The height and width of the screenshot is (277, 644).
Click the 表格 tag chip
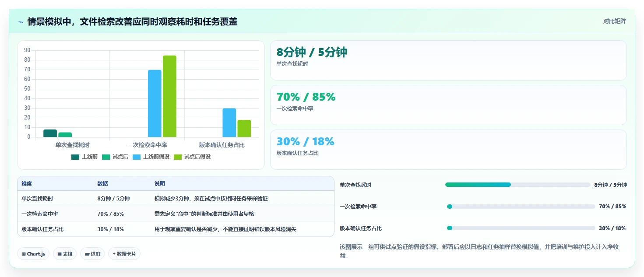tap(65, 254)
